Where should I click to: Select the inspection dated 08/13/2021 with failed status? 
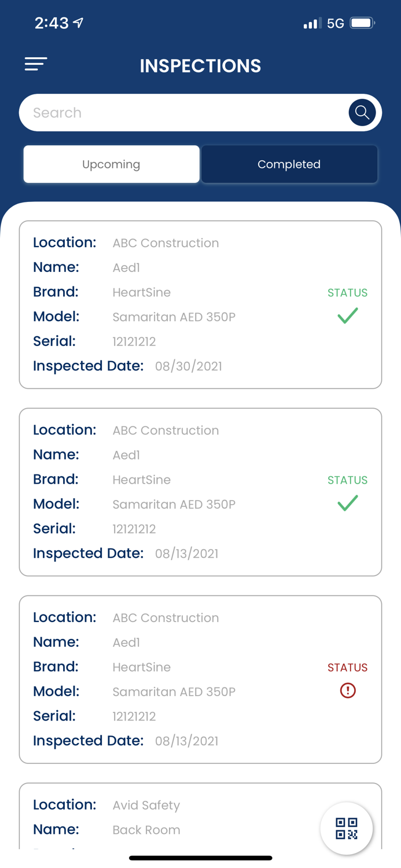tap(200, 678)
